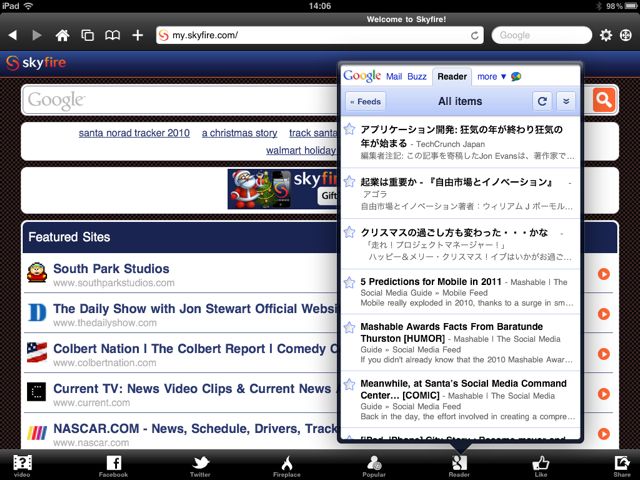Tap play arrow on Current TV row
This screenshot has height=480, width=640.
click(604, 394)
